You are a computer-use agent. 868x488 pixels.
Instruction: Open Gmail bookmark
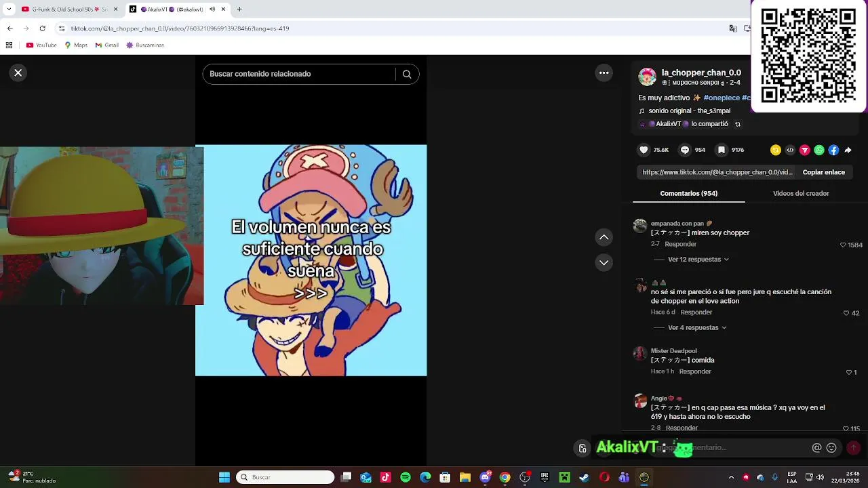click(106, 45)
